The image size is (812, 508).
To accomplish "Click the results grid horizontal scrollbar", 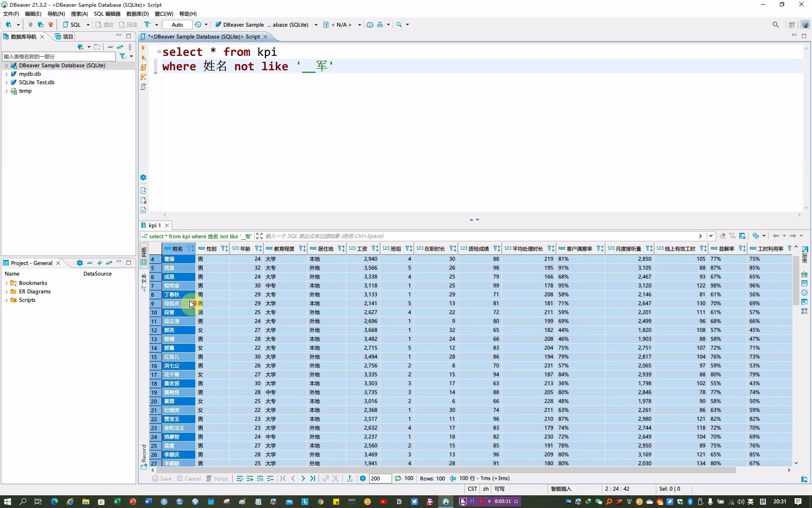I will point(444,470).
